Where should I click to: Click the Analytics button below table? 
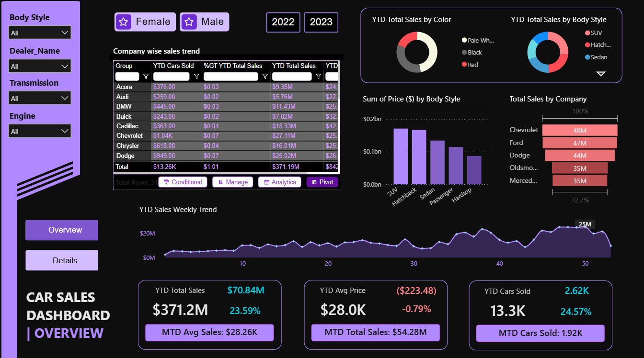pos(280,182)
